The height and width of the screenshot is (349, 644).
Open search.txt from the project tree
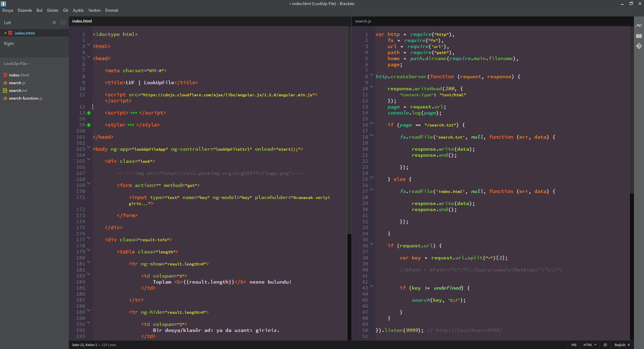click(x=18, y=91)
